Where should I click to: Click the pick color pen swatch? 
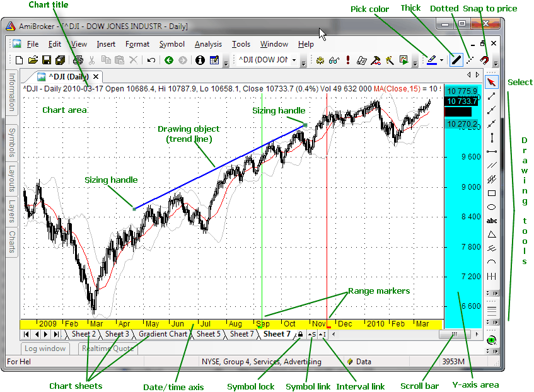432,61
